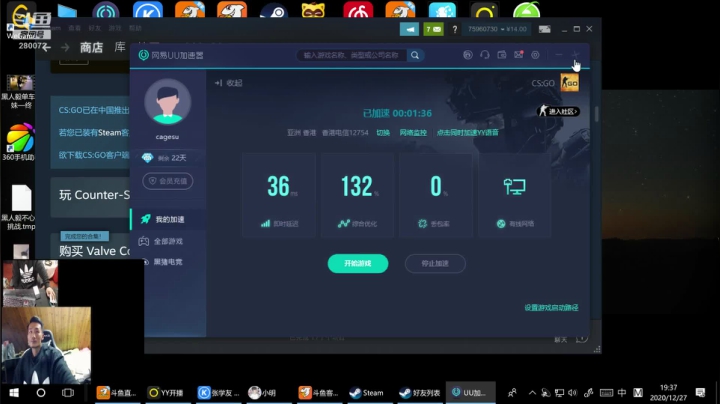Viewport: 720px width, 404px height.
Task: Click the 0% packet loss card
Action: click(436, 196)
